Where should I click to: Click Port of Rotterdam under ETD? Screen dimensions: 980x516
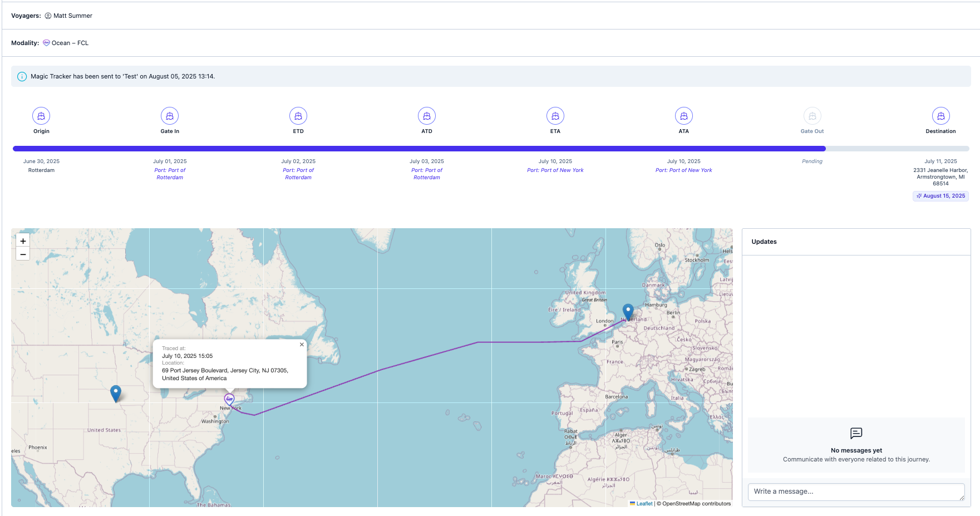coord(298,174)
